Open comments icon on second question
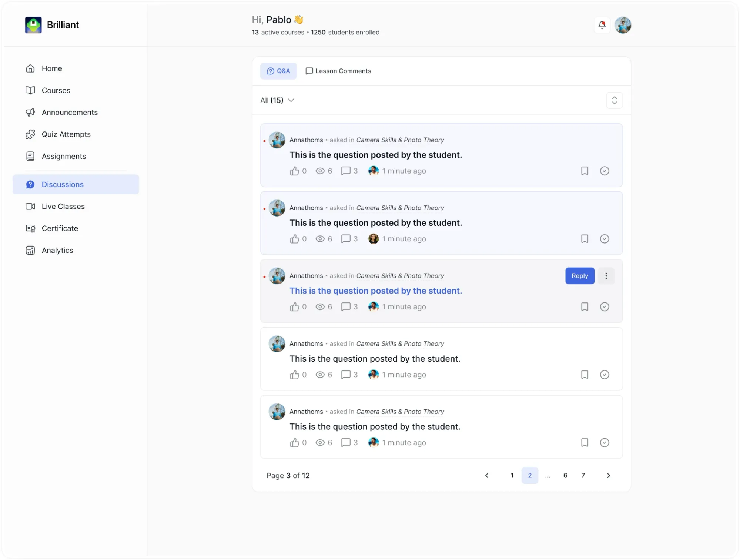 pos(346,239)
